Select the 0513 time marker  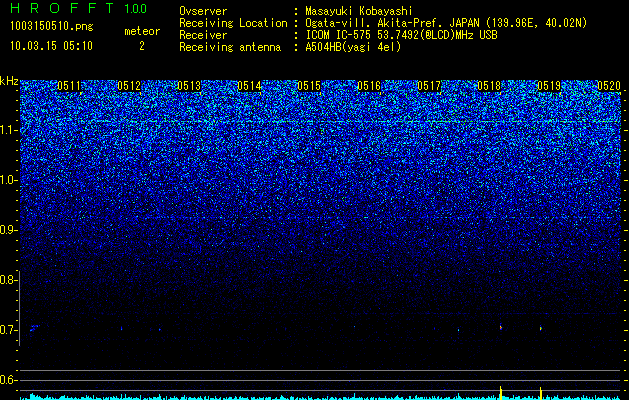[x=189, y=86]
